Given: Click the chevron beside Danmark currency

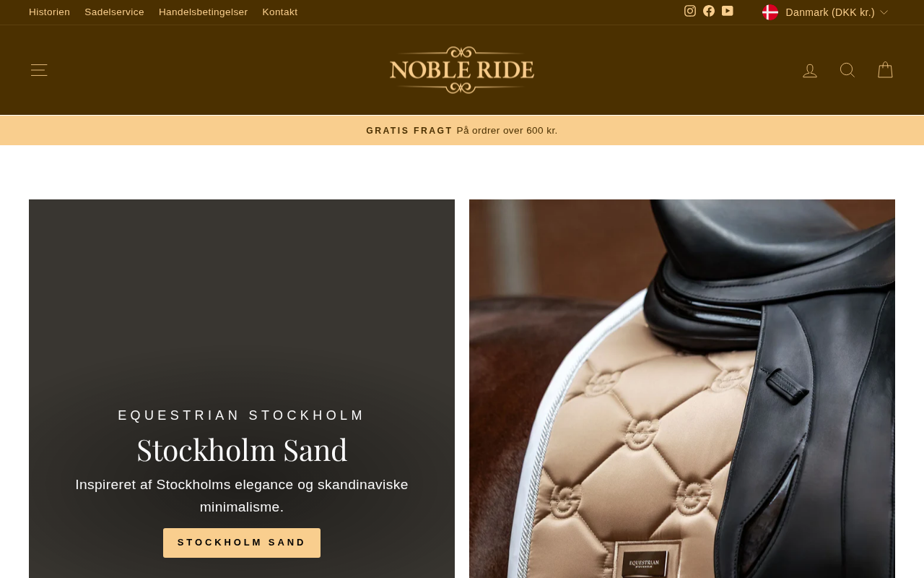Looking at the screenshot, I should (884, 12).
